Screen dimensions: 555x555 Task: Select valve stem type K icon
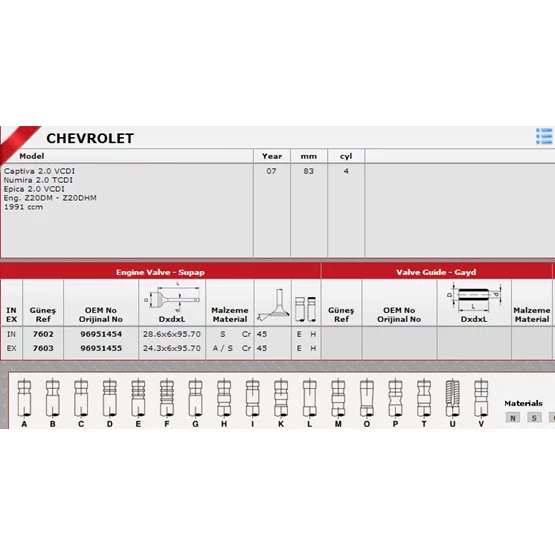pos(281,398)
